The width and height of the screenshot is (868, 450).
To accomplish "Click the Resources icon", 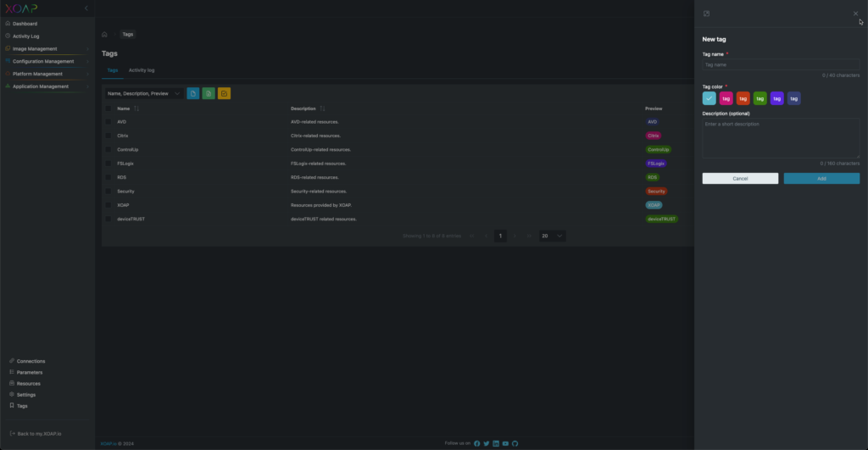I will pyautogui.click(x=12, y=383).
